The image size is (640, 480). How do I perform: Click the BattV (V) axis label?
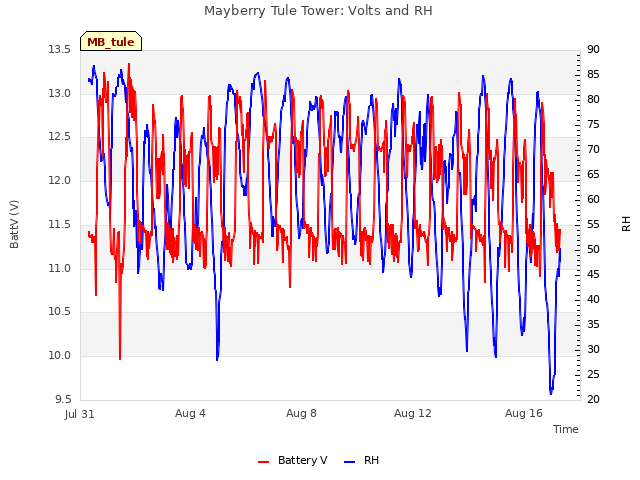[14, 224]
